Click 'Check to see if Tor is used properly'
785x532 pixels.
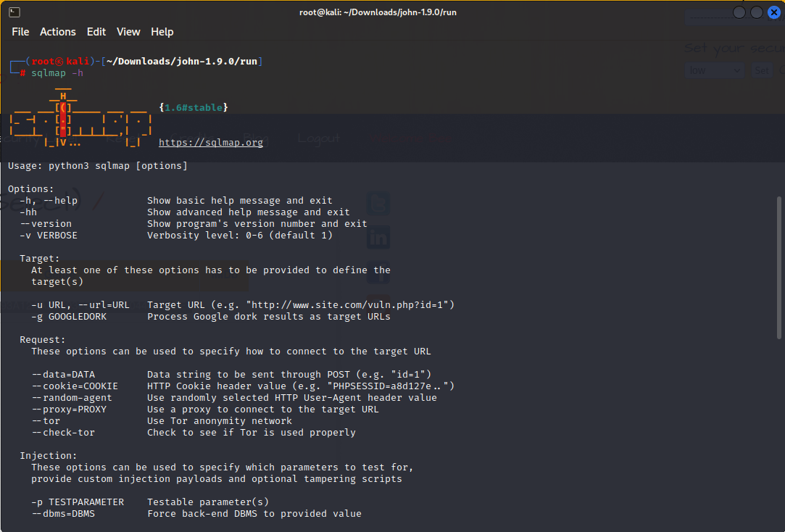pos(252,433)
